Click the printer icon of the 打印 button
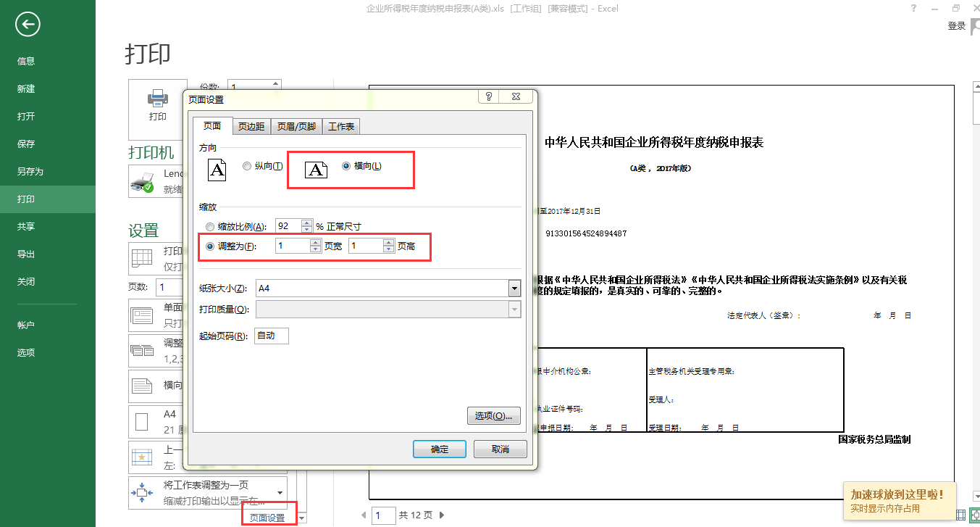Image resolution: width=980 pixels, height=527 pixels. tap(157, 99)
